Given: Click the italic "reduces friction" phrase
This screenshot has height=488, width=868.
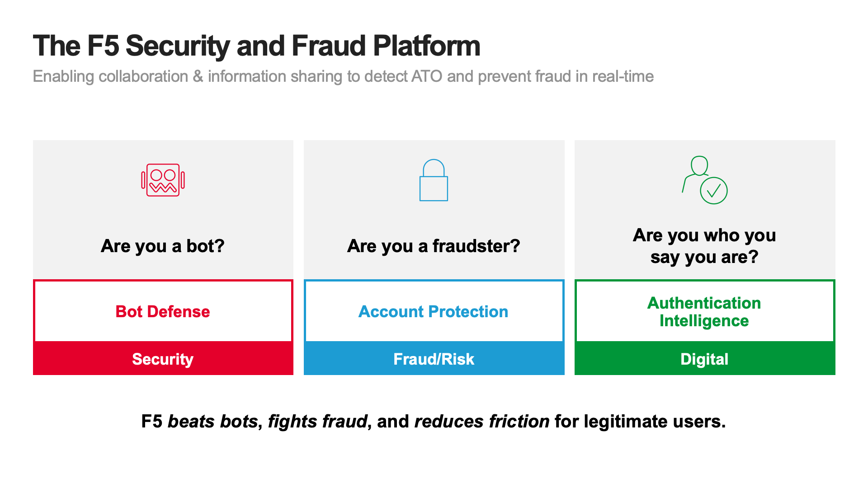Looking at the screenshot, I should click(482, 422).
